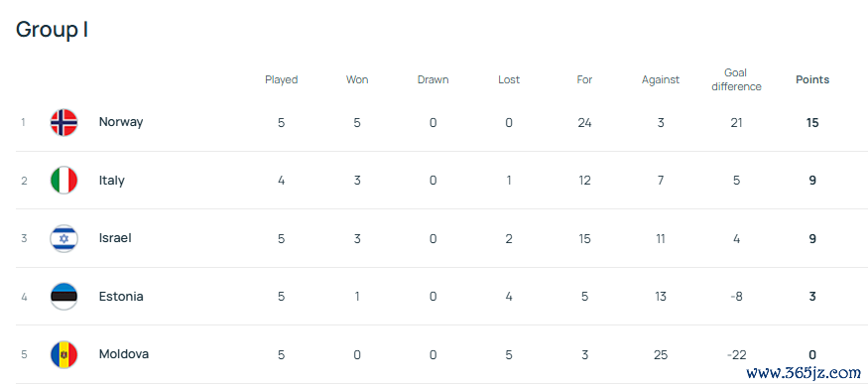Click the Estonia flag icon
Screen dimensions: 868x388
63,297
